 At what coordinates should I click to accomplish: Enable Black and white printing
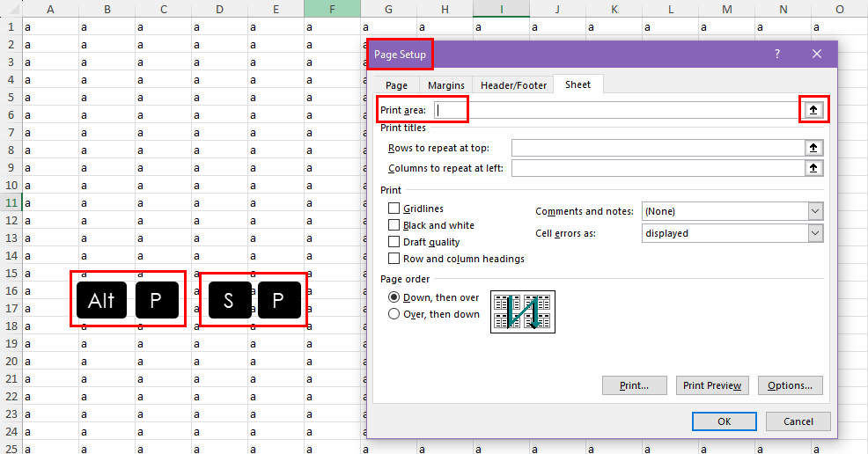394,224
